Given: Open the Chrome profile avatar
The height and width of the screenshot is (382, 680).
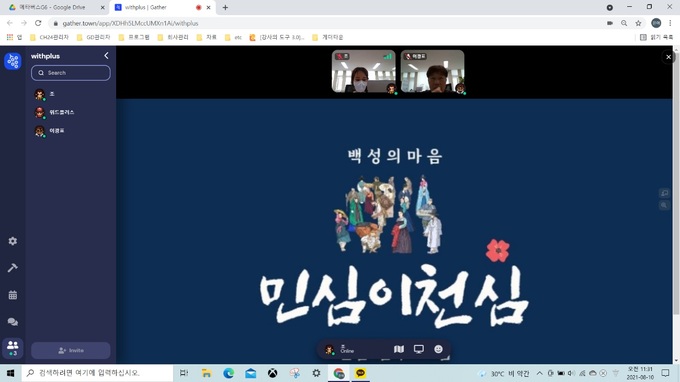Looking at the screenshot, I should [656, 23].
